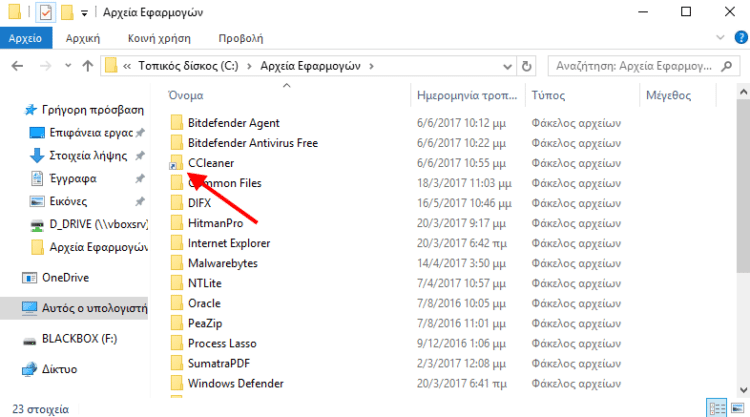This screenshot has height=417, width=750.
Task: Select OneDrive in navigation pane
Action: click(x=65, y=277)
